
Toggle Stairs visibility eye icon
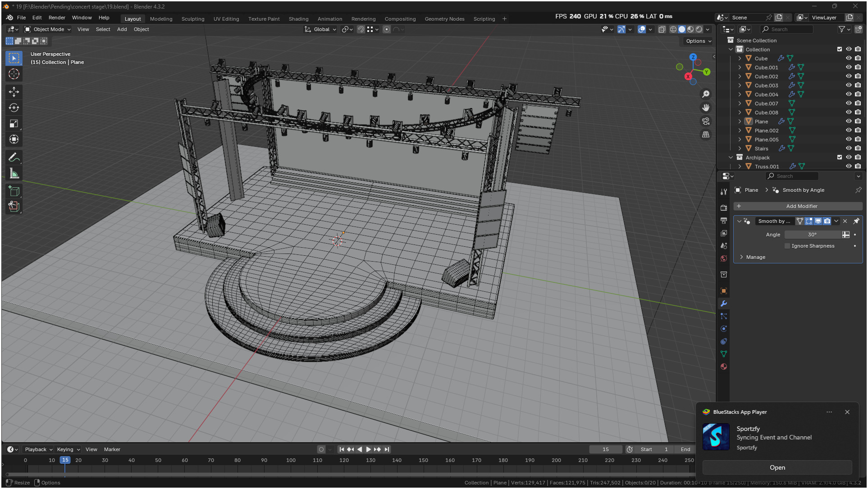point(849,148)
